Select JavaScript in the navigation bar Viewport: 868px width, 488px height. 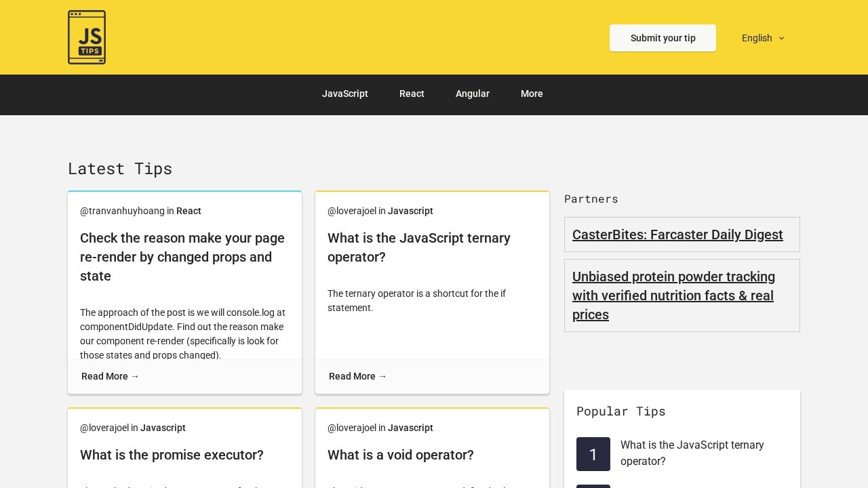tap(344, 94)
